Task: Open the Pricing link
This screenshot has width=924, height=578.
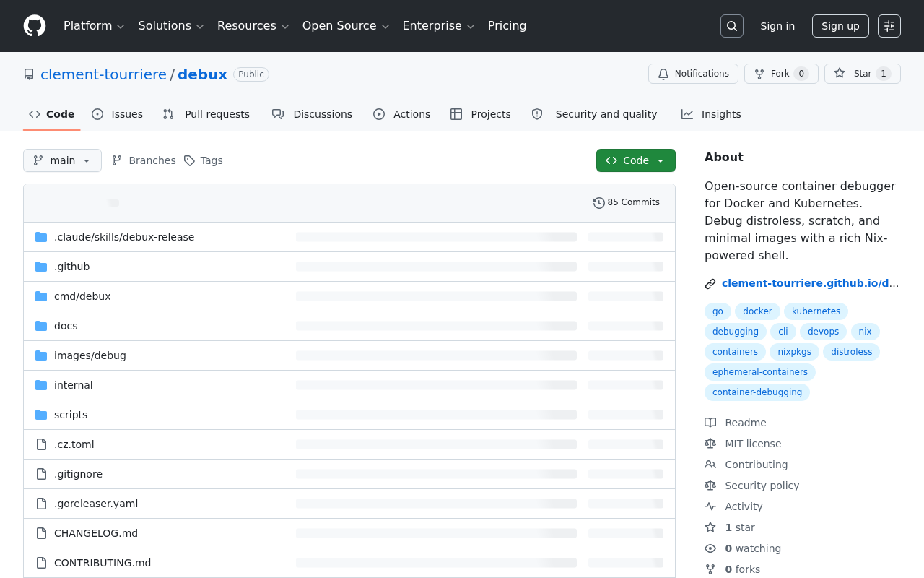Action: pyautogui.click(x=507, y=26)
